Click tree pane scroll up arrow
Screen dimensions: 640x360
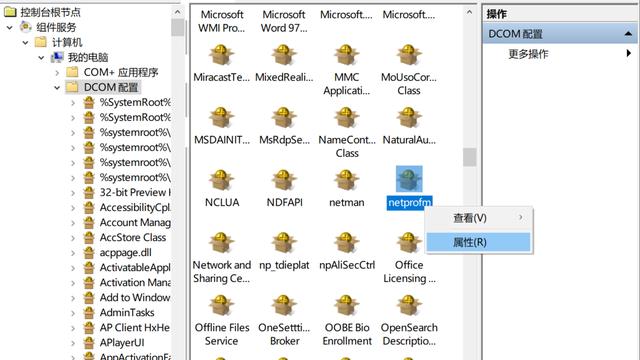point(177,12)
